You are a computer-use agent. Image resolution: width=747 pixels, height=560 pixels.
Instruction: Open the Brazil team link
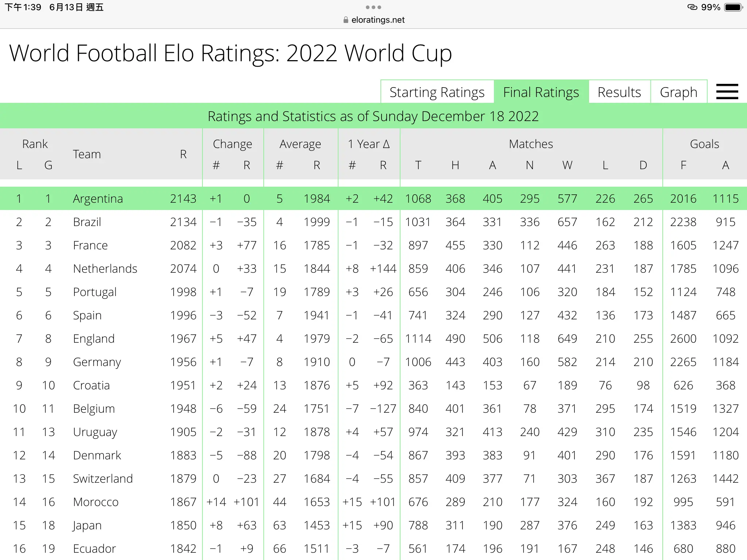(x=87, y=222)
